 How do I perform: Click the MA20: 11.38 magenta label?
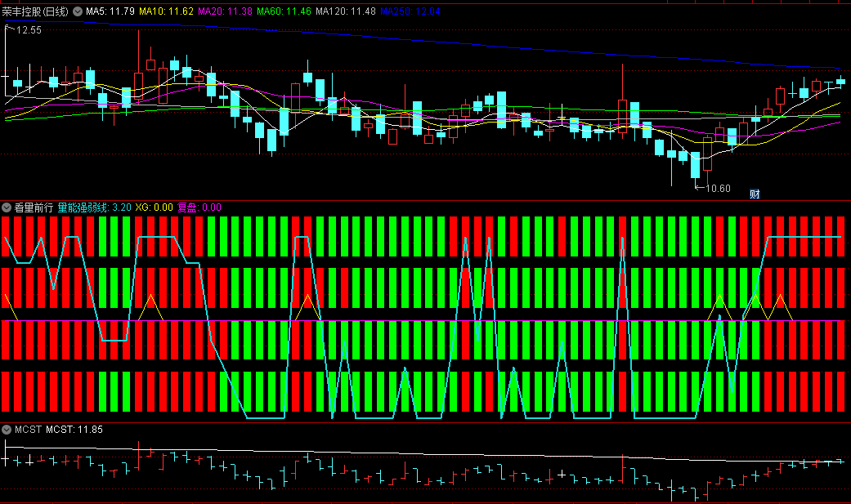point(226,11)
